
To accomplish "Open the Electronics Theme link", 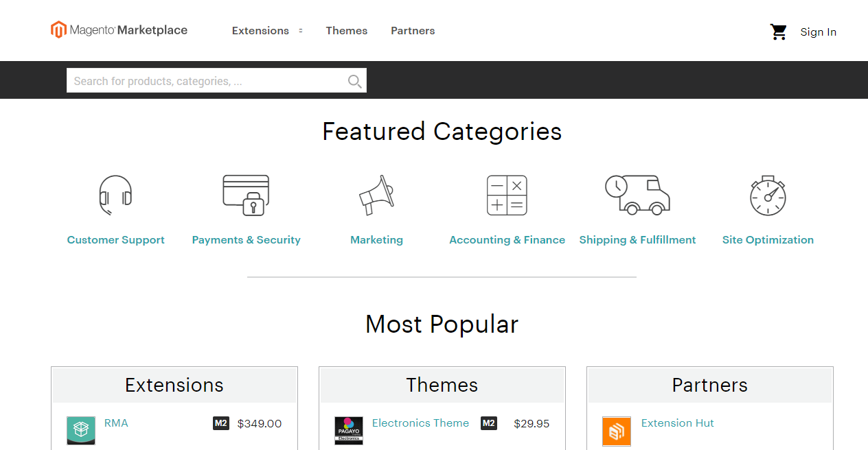I will pyautogui.click(x=420, y=423).
